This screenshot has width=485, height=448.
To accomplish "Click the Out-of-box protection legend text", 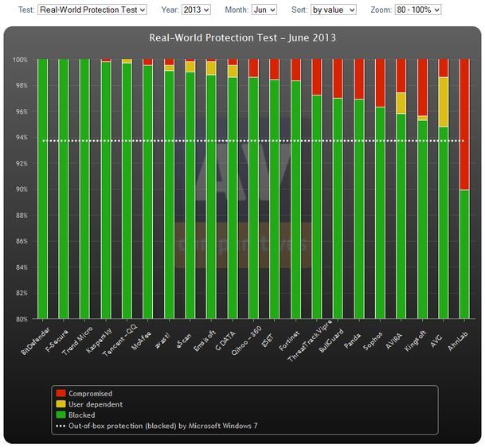I will click(163, 426).
